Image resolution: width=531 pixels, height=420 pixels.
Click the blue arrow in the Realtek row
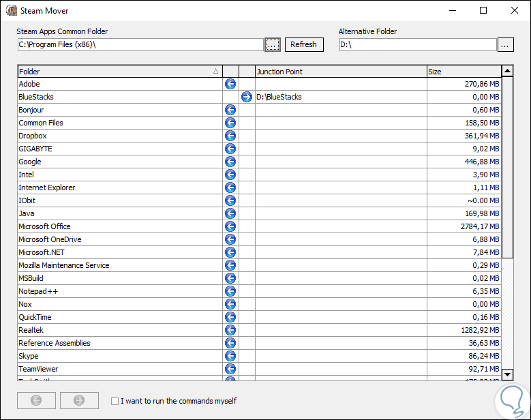(230, 330)
